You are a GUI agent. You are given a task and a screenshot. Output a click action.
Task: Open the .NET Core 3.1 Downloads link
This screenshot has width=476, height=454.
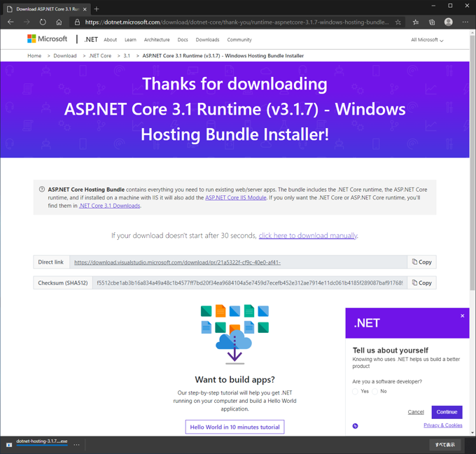pyautogui.click(x=110, y=206)
